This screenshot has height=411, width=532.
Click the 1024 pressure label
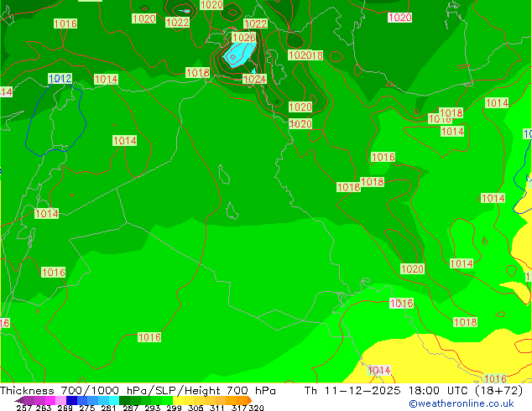[254, 79]
